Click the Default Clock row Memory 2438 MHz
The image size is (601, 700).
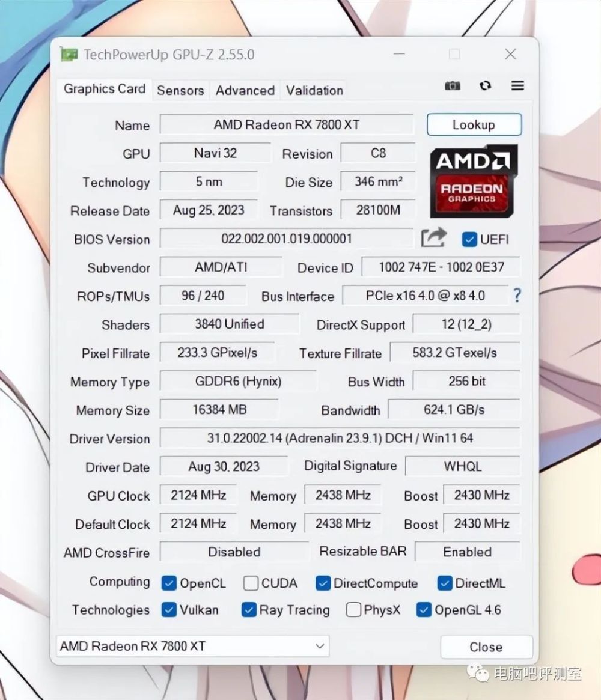click(343, 523)
